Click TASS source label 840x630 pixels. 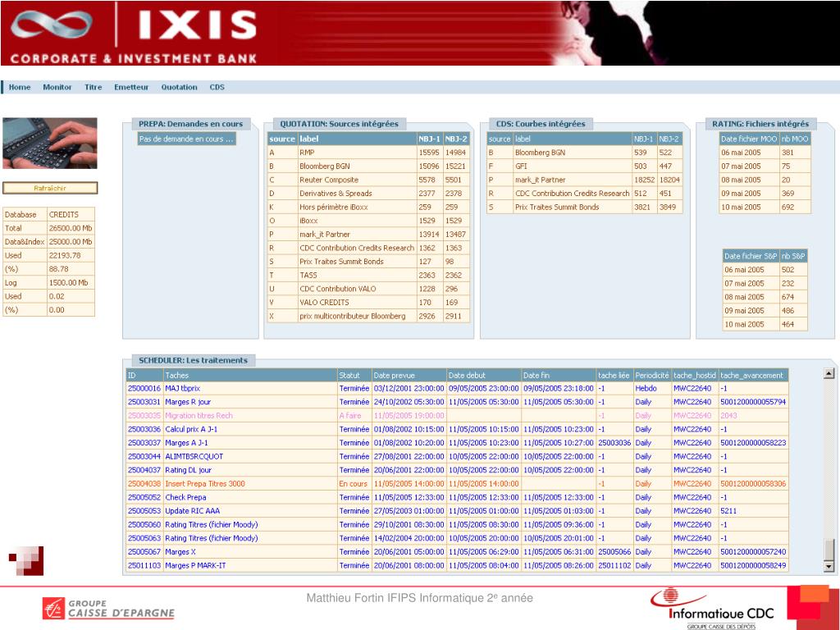pyautogui.click(x=308, y=276)
